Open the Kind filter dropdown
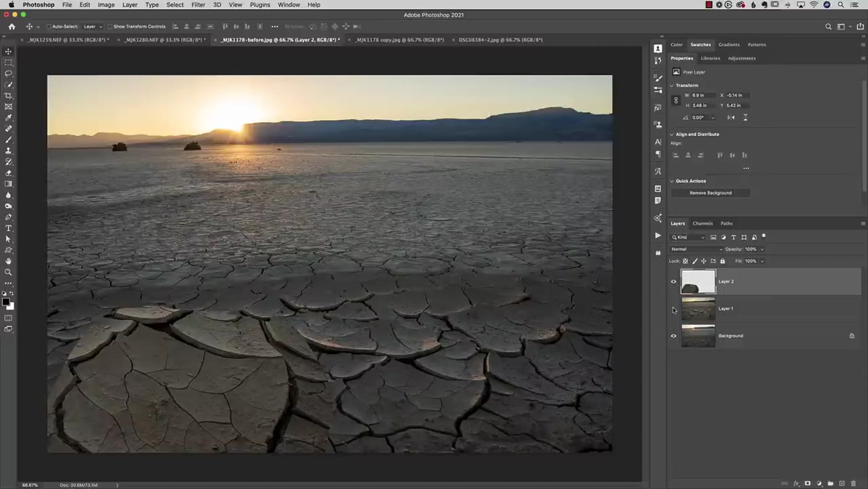The width and height of the screenshot is (868, 489). click(x=688, y=237)
